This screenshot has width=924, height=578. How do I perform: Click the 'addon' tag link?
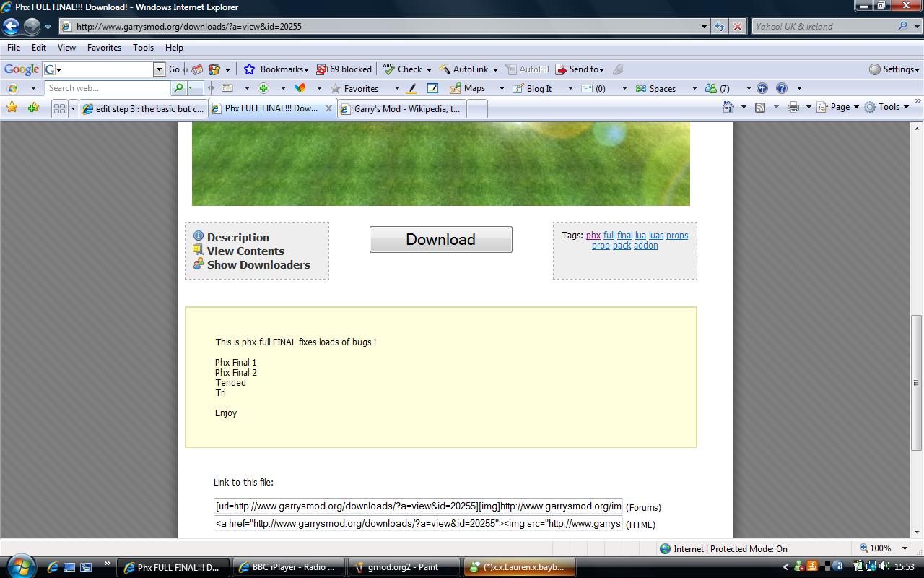pyautogui.click(x=646, y=246)
